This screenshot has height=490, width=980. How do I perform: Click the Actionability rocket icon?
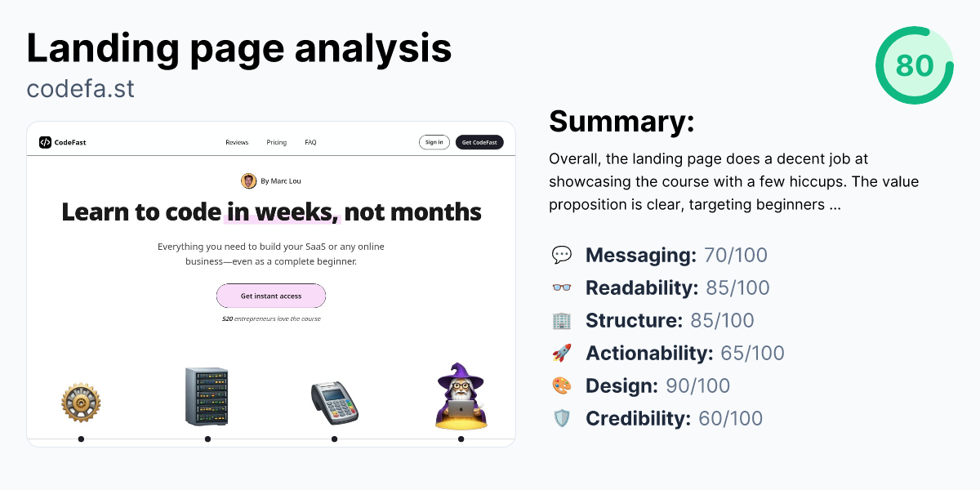coord(562,353)
